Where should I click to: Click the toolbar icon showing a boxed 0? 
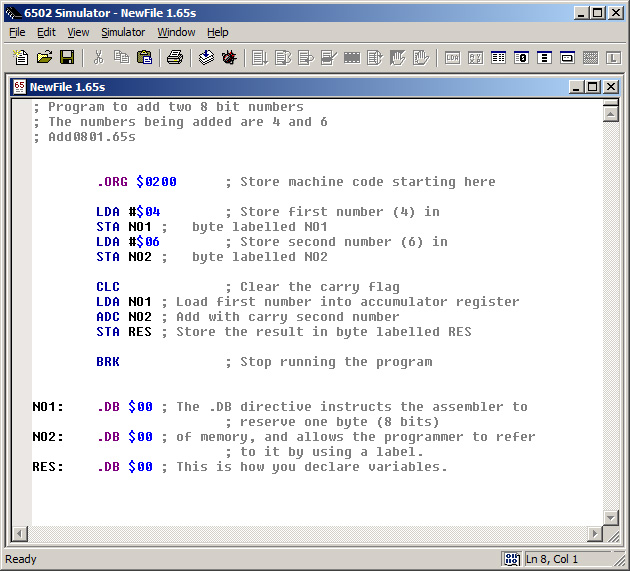521,58
